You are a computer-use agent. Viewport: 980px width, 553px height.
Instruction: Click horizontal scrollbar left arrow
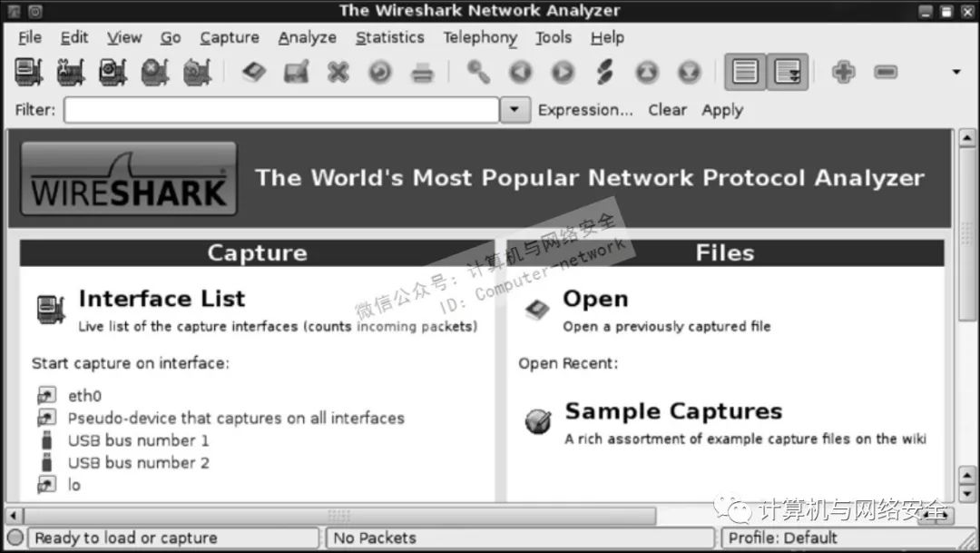15,516
